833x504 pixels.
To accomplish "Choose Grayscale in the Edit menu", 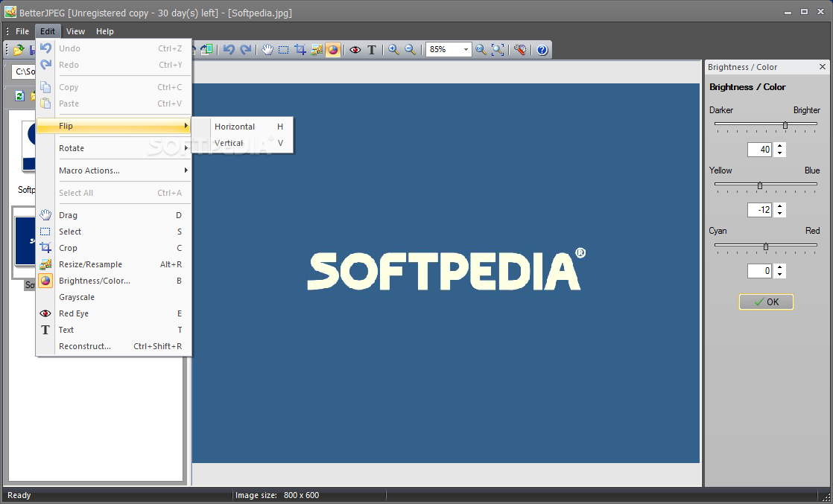I will 114,297.
